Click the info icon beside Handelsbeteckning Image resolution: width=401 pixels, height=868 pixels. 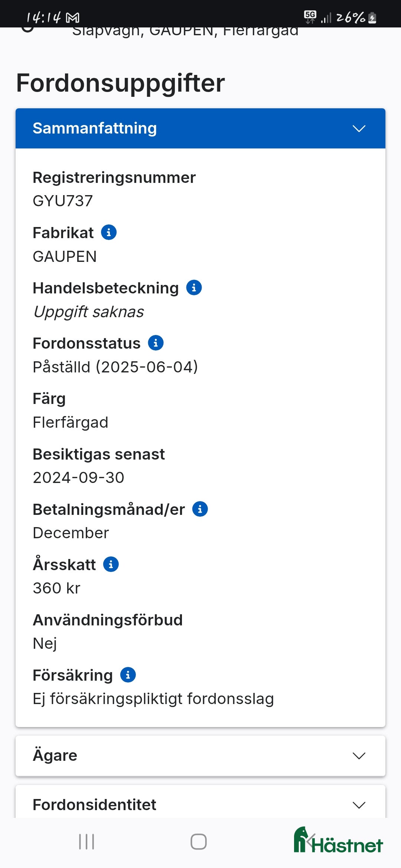pyautogui.click(x=193, y=287)
